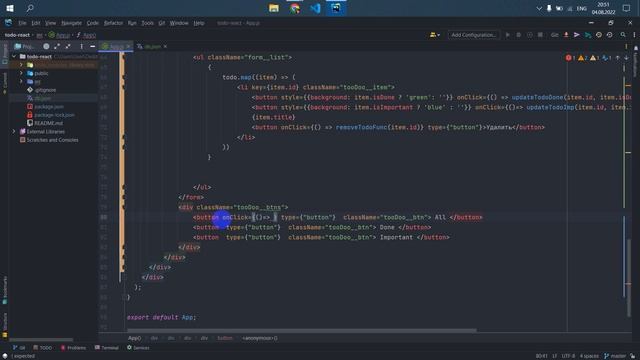Click the ENG language indicator
The height and width of the screenshot is (360, 640).
point(582,8)
